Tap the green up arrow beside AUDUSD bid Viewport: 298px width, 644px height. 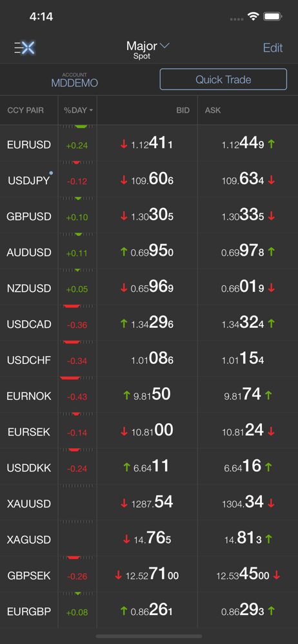[x=124, y=252]
